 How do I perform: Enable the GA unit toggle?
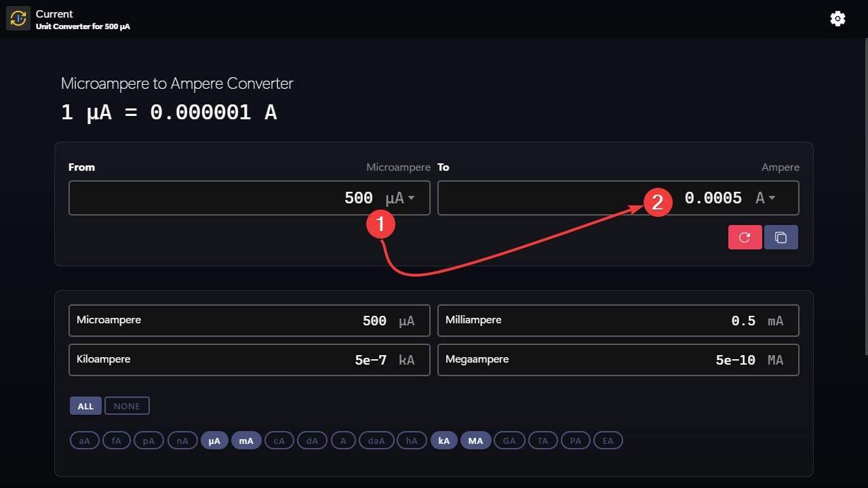point(509,440)
